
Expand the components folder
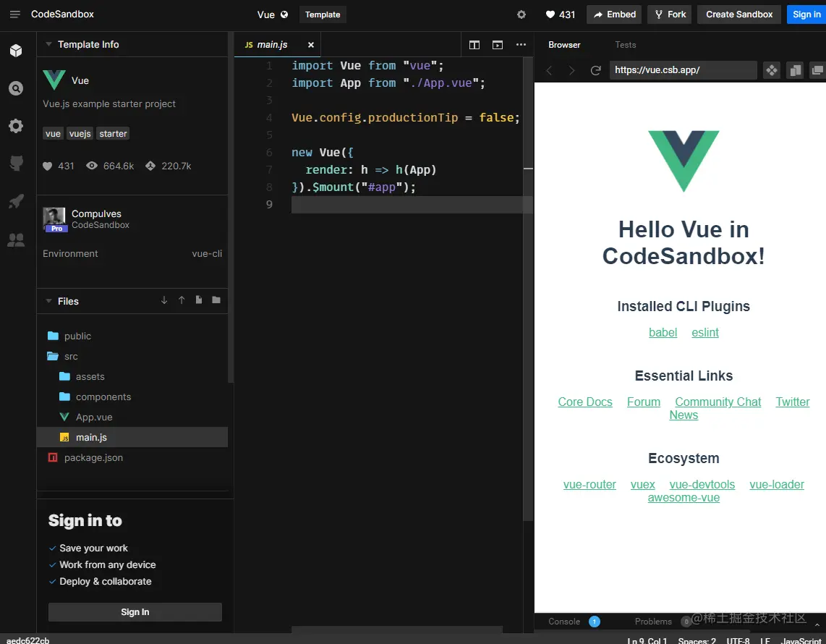pos(132,397)
